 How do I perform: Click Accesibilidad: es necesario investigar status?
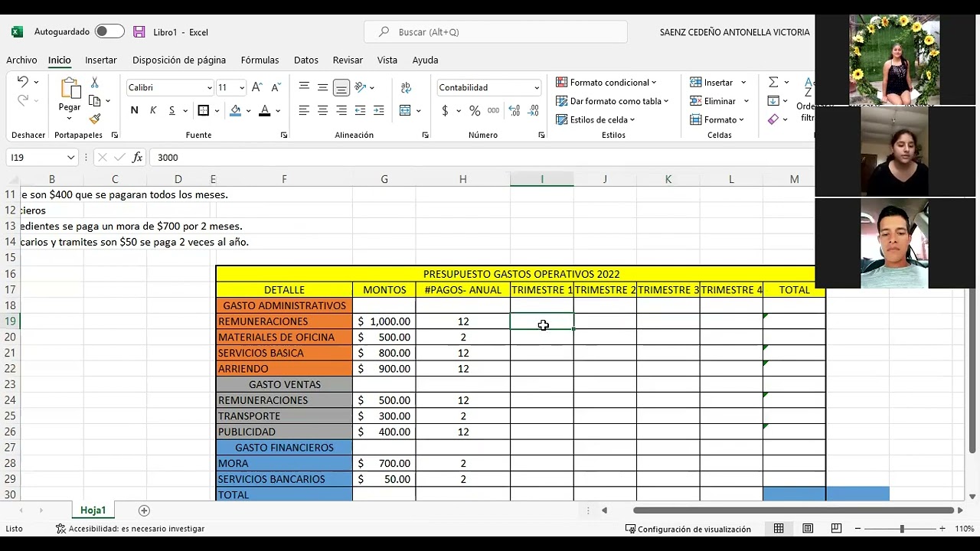(x=130, y=529)
